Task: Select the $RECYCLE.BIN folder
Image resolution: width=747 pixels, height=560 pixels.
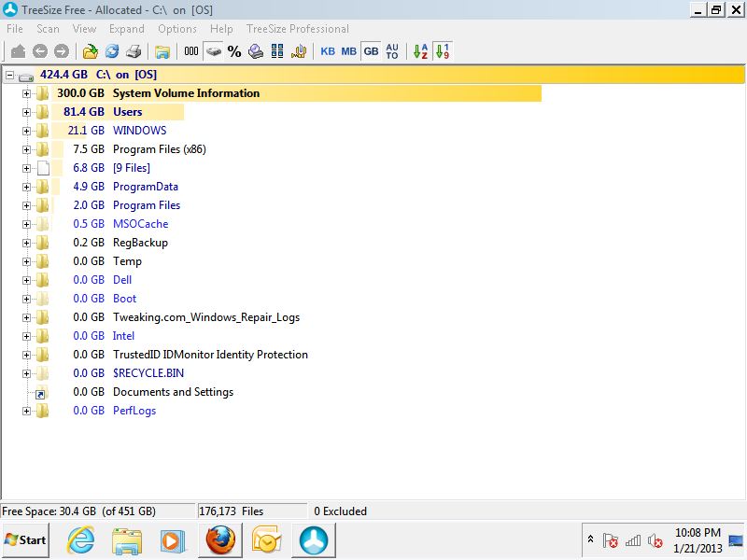Action: (x=148, y=373)
